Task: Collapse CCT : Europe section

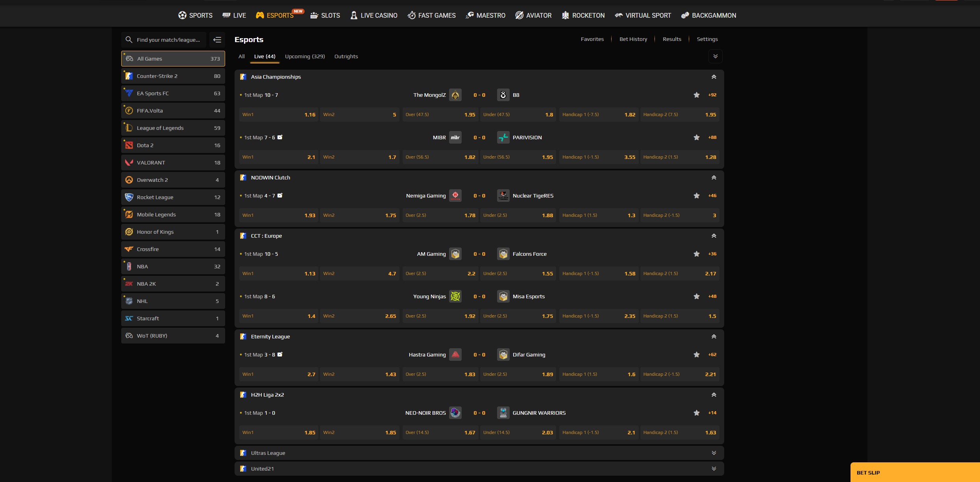Action: (x=714, y=236)
